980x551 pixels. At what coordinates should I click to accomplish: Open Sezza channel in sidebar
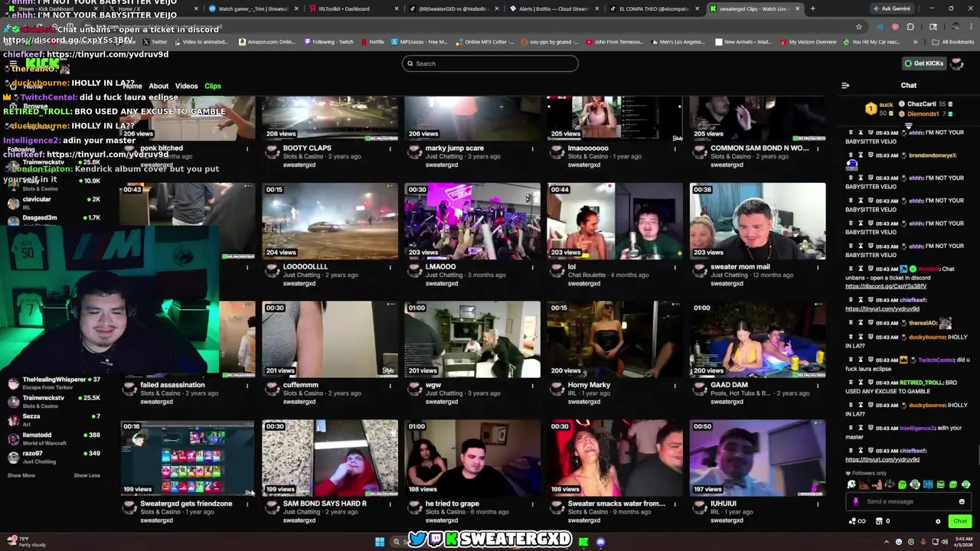click(54, 419)
